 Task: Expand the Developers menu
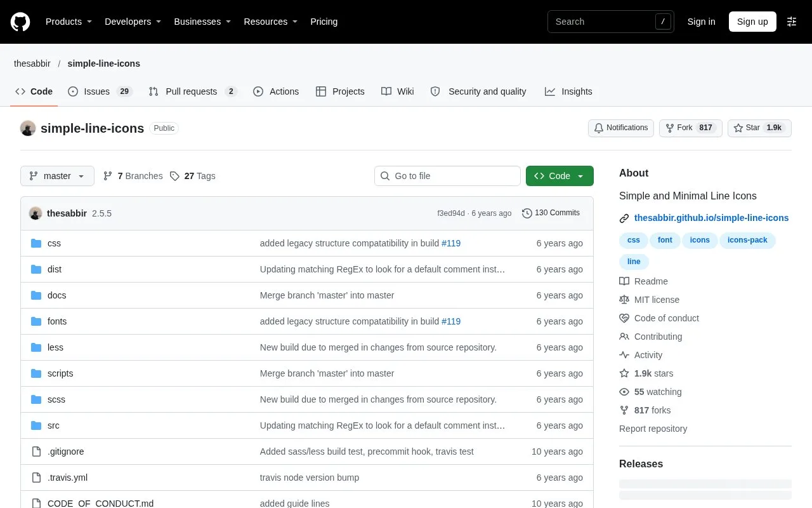point(133,22)
